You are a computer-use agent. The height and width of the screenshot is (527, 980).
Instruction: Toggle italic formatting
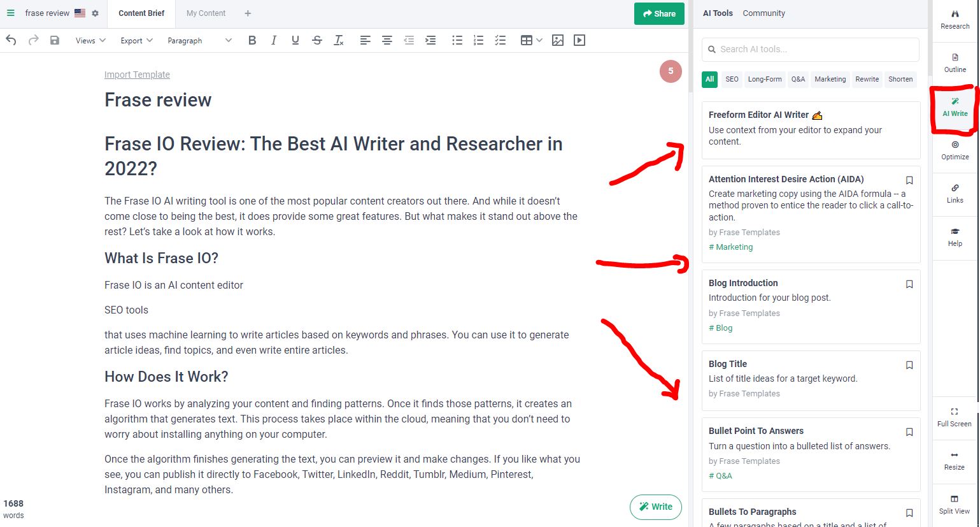[274, 40]
